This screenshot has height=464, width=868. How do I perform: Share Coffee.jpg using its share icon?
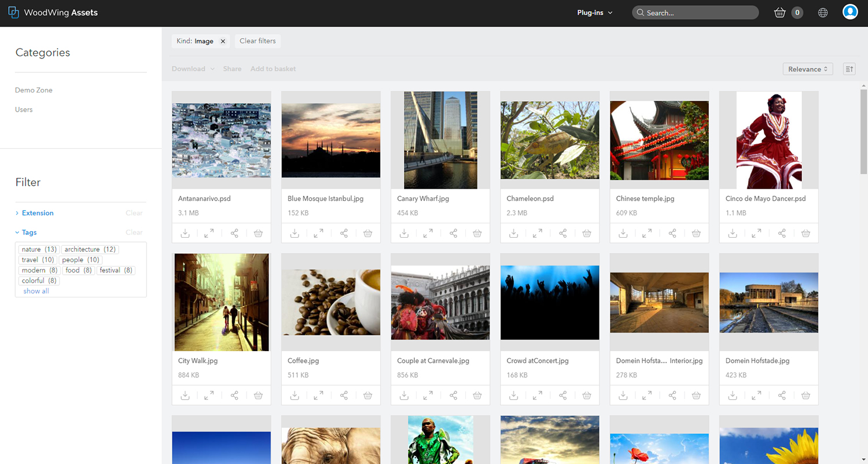point(344,395)
